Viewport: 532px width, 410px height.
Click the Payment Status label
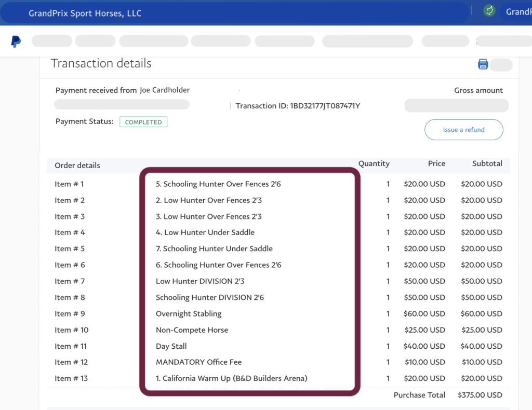(x=85, y=121)
